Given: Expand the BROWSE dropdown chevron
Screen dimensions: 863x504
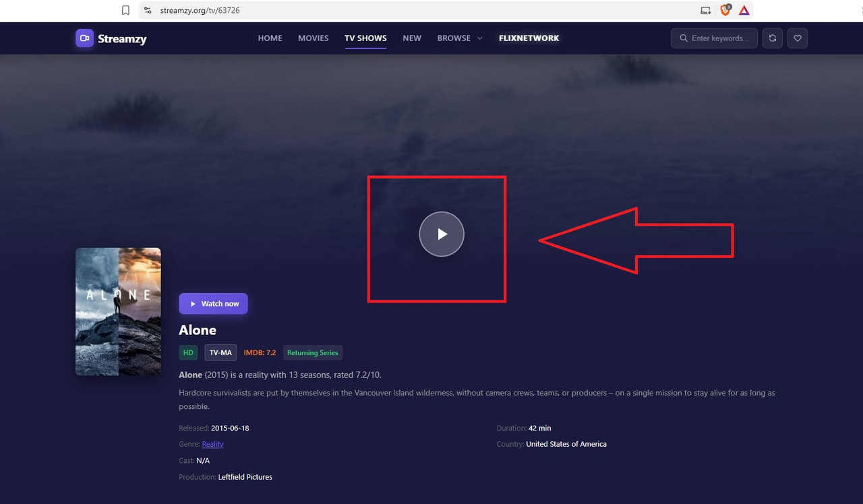Looking at the screenshot, I should click(x=480, y=38).
